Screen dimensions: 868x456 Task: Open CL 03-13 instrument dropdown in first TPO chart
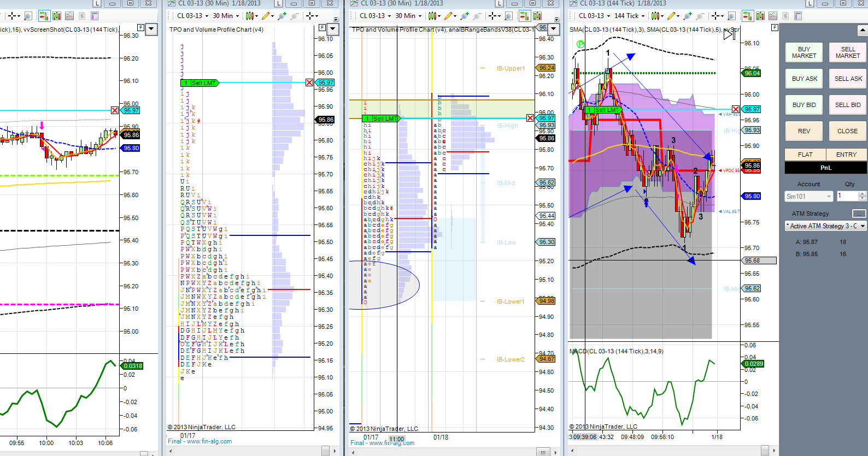193,16
